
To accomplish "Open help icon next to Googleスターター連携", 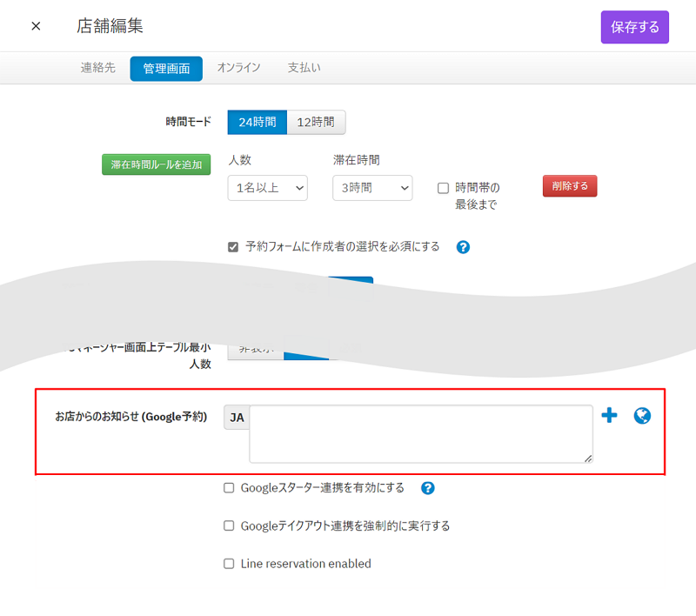I will tap(427, 488).
